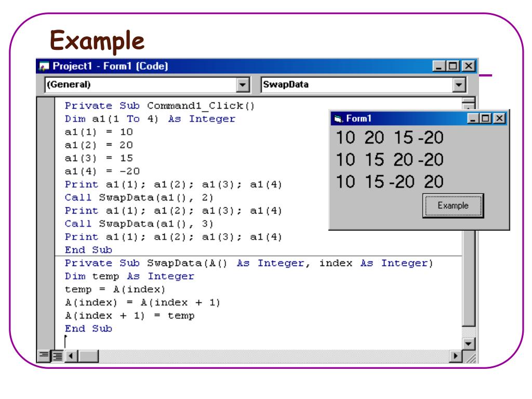Image resolution: width=532 pixels, height=399 pixels.
Task: Open the SwapData procedure dropdown arrow
Action: [x=459, y=85]
